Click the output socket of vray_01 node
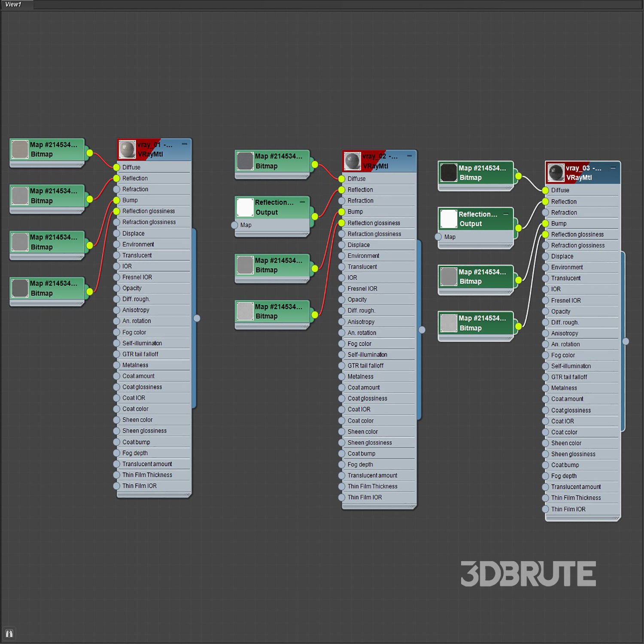The height and width of the screenshot is (644, 644). (197, 318)
